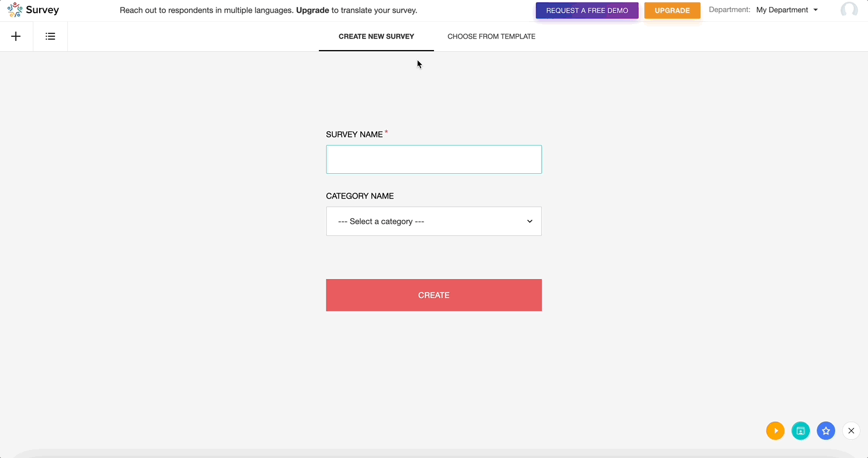
Task: Focus the Survey Name text field
Action: (434, 159)
